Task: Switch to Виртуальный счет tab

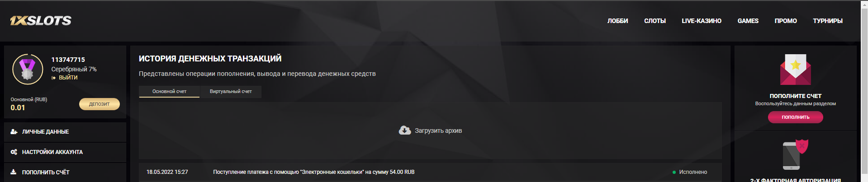Action: coord(231,91)
